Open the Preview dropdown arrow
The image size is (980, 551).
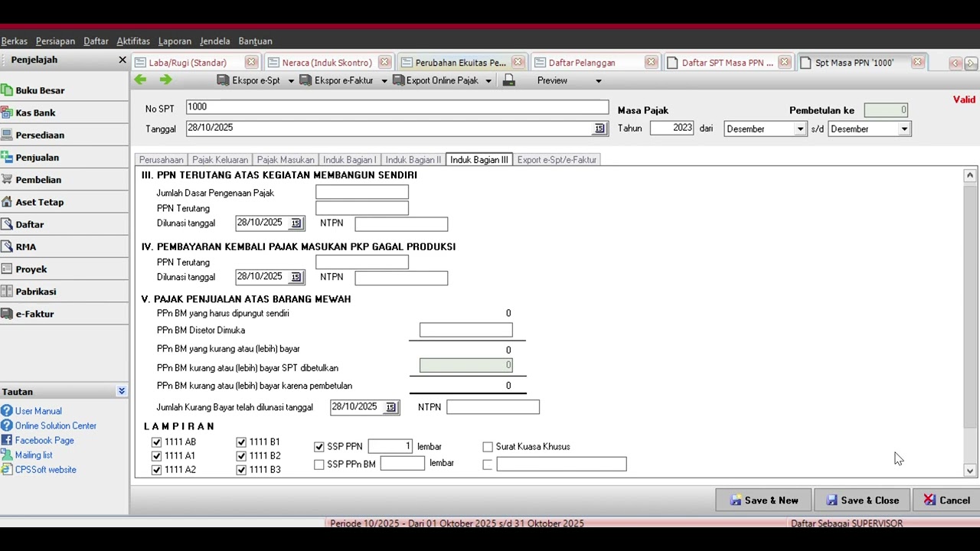click(599, 81)
